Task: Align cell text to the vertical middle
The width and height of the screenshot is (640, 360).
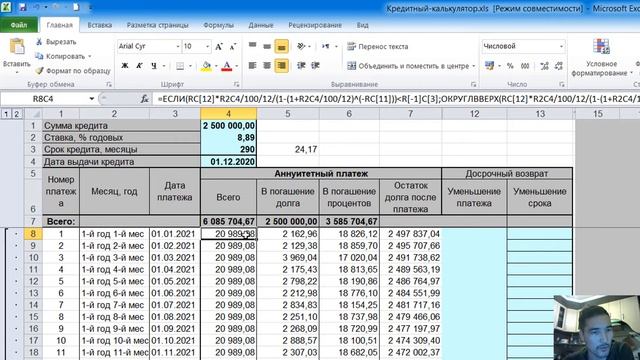Action: pyautogui.click(x=267, y=46)
